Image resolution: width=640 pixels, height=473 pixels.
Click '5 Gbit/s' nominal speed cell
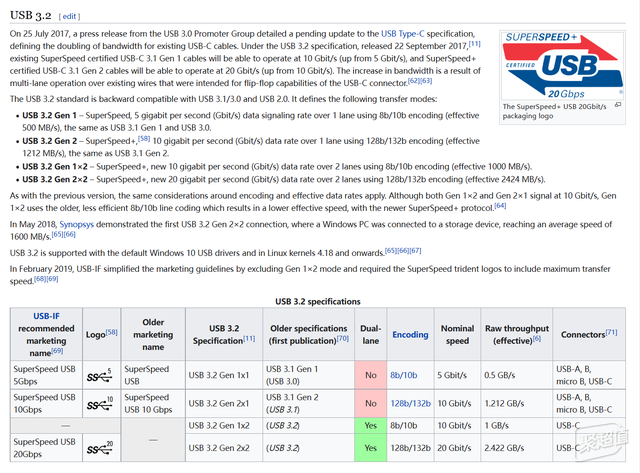458,375
